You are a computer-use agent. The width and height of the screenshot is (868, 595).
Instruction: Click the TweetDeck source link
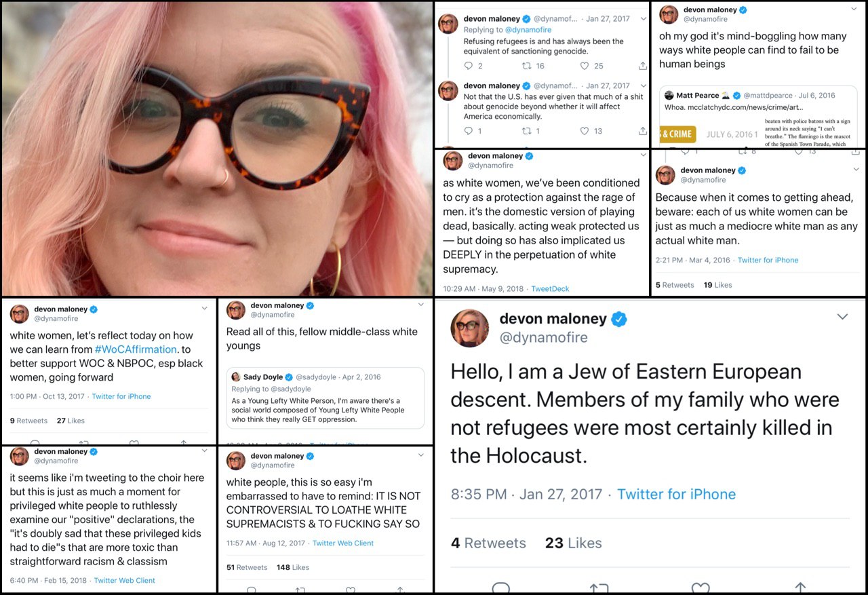point(550,288)
